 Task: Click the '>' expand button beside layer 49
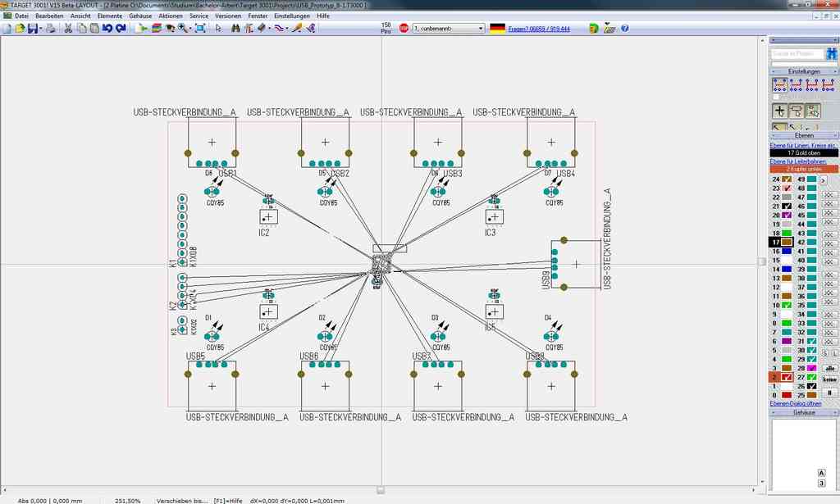coord(824,179)
